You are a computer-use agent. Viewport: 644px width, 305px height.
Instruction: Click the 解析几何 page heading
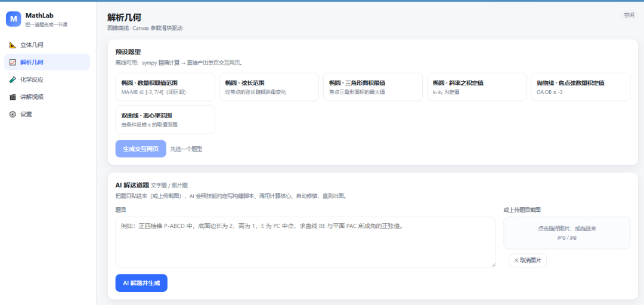125,17
